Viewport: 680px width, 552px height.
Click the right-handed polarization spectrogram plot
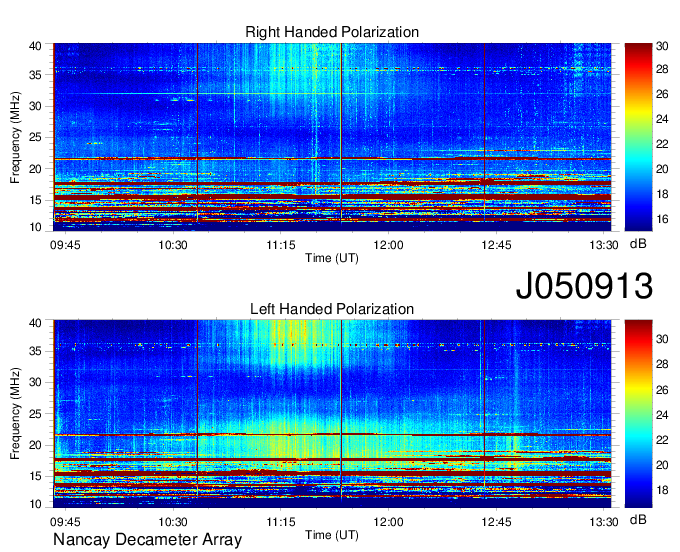332,137
